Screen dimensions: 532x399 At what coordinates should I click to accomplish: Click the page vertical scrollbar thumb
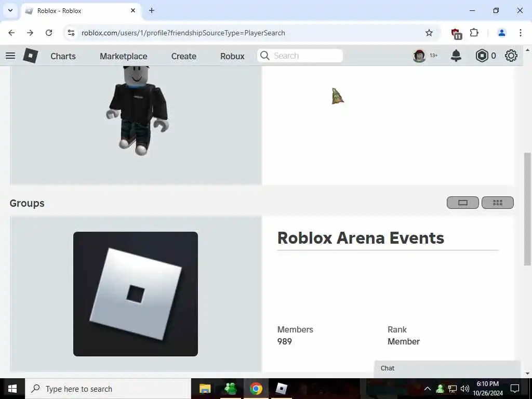[528, 209]
